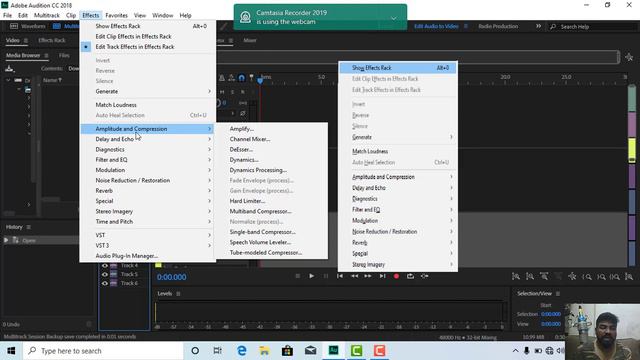
Task: Click the Windows taskbar search box
Action: click(103, 351)
